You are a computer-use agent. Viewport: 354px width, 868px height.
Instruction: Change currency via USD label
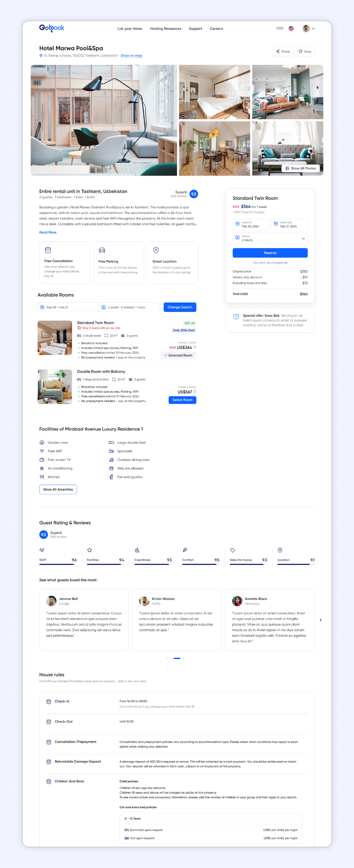[x=280, y=28]
